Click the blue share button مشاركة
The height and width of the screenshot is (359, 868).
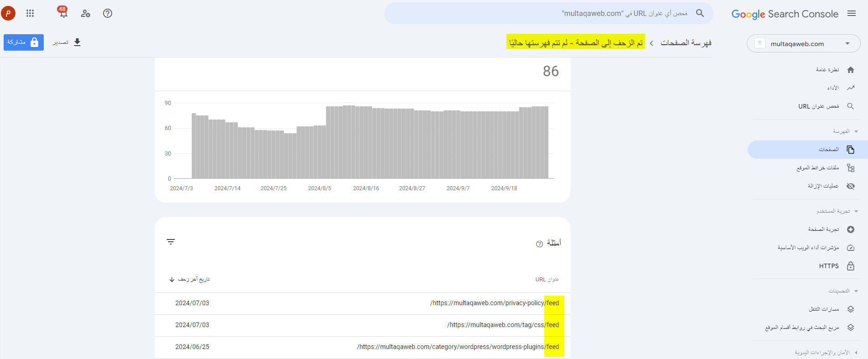pyautogui.click(x=24, y=42)
